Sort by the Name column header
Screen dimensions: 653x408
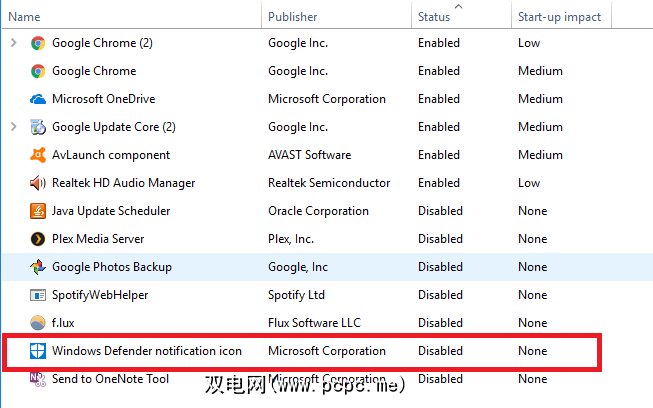pyautogui.click(x=25, y=17)
